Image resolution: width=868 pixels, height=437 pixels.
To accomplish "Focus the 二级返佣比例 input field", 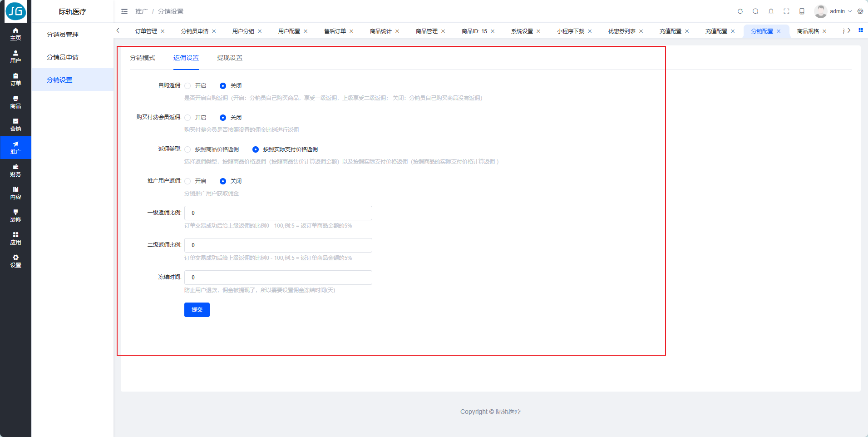I will [x=278, y=245].
